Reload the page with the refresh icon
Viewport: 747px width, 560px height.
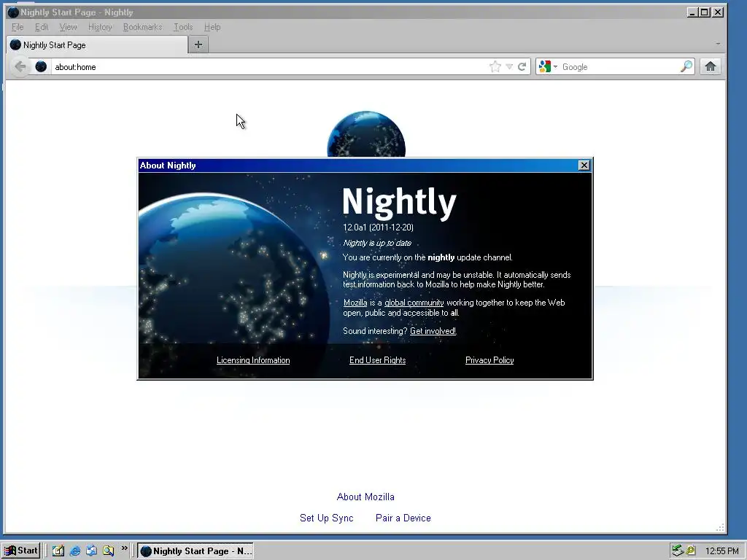click(x=522, y=66)
